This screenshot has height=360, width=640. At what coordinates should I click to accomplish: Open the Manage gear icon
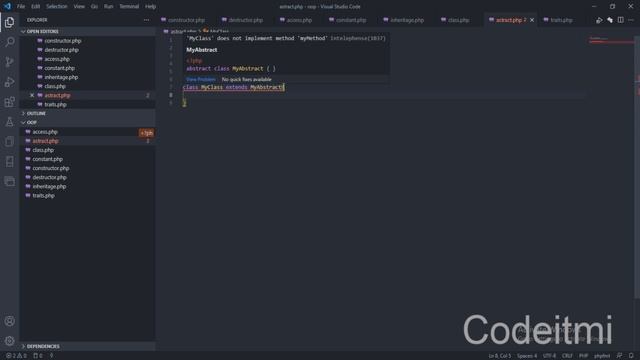9,341
